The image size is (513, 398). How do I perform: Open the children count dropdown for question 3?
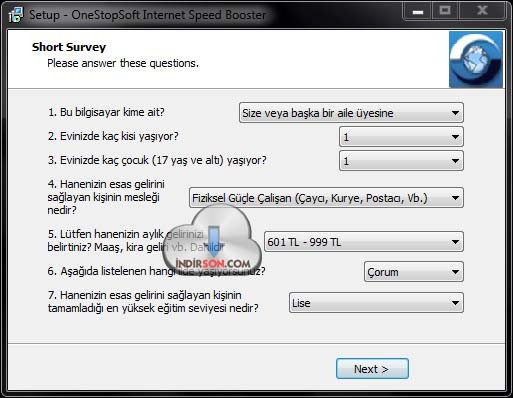click(401, 161)
